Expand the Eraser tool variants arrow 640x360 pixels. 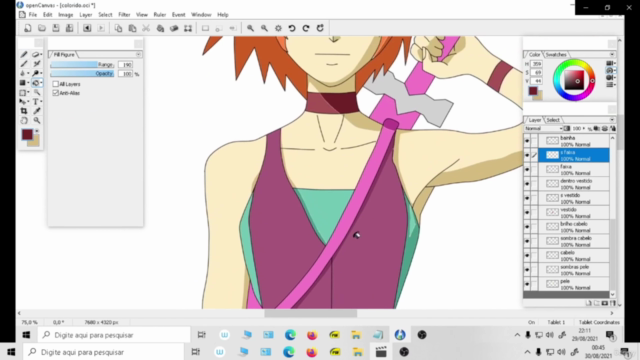coord(41,55)
